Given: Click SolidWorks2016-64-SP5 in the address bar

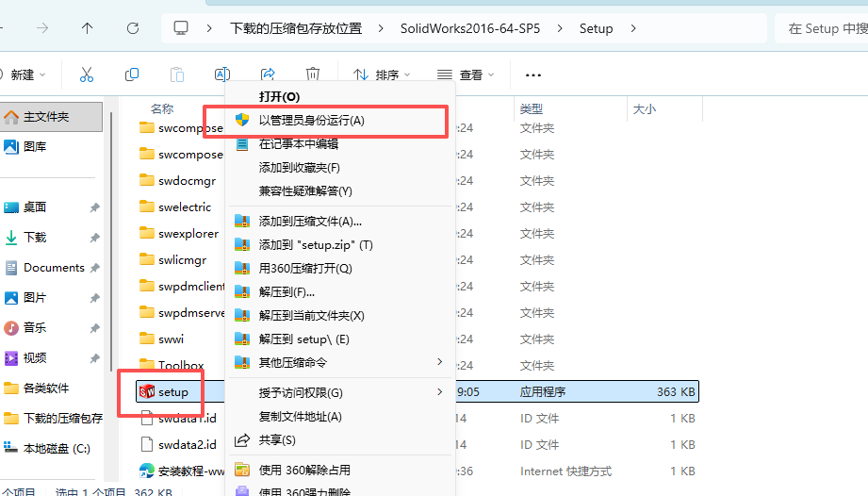Looking at the screenshot, I should coord(470,28).
